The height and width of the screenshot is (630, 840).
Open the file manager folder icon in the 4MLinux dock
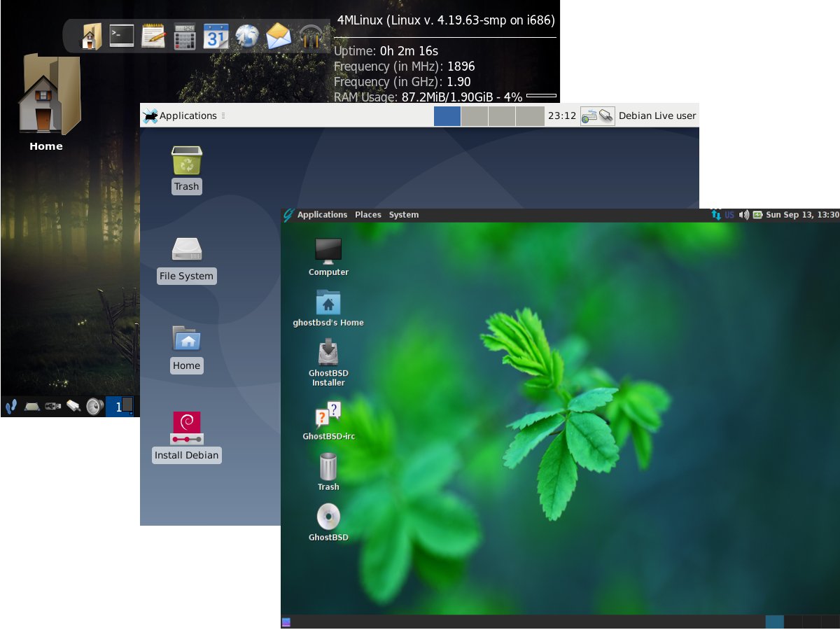(x=92, y=36)
